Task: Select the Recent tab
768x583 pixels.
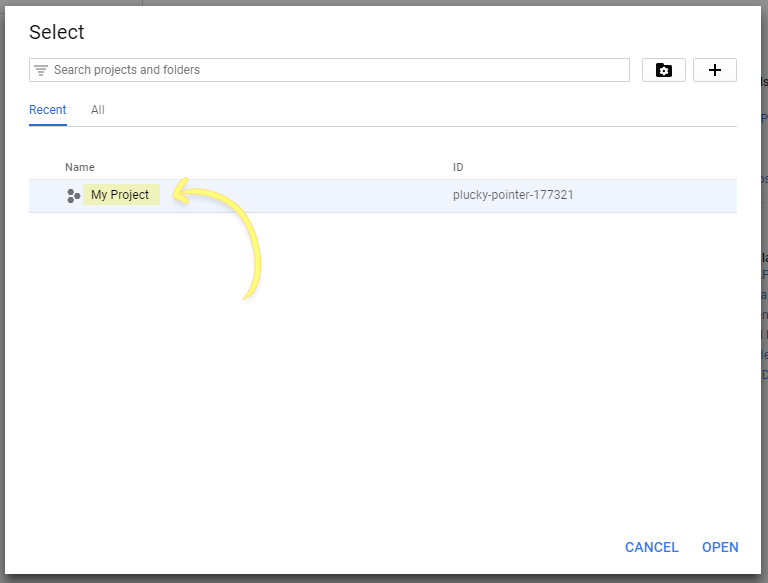Action: click(x=48, y=110)
